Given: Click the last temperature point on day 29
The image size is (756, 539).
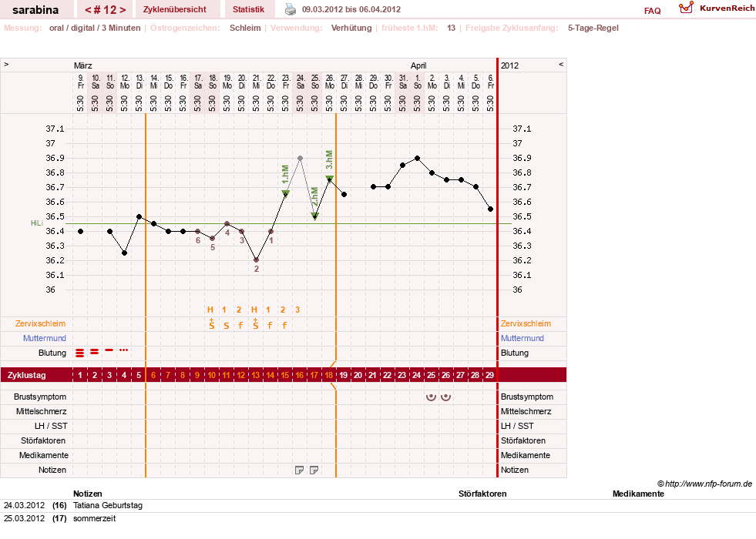Looking at the screenshot, I should pyautogui.click(x=490, y=209).
